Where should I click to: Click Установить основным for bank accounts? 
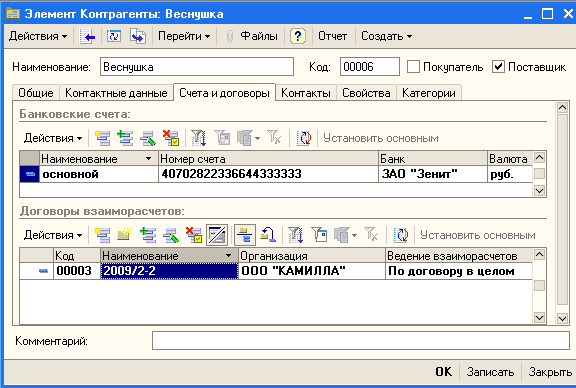point(381,138)
